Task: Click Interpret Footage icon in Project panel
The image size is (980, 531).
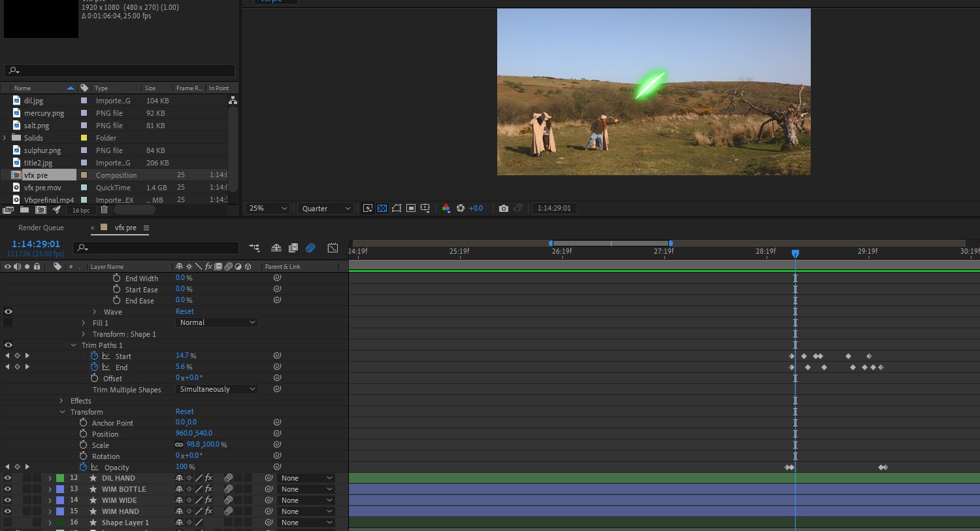Action: point(8,210)
